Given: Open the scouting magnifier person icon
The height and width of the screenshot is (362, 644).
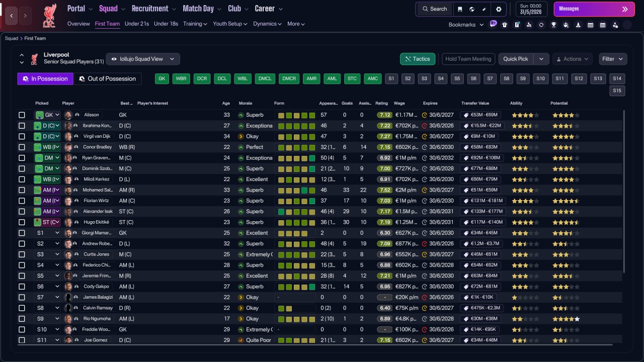Looking at the screenshot, I should [529, 25].
